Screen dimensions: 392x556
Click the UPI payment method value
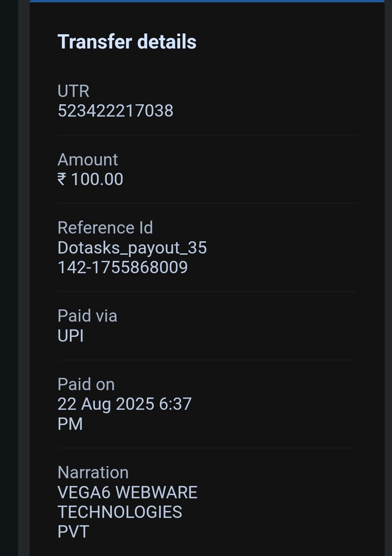[70, 336]
